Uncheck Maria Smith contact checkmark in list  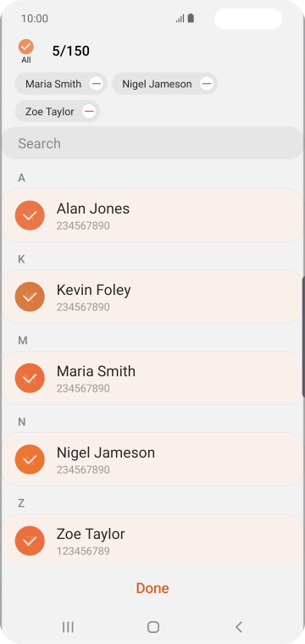30,378
